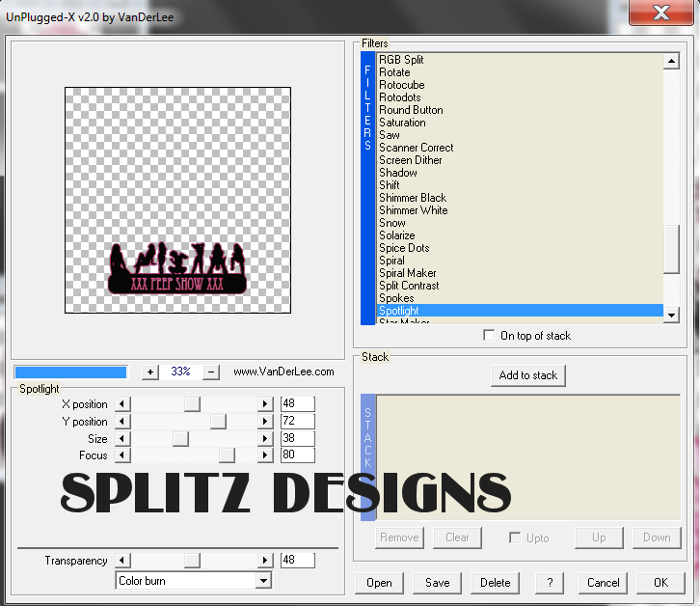Click the zoom in plus button
700x606 pixels.
[x=150, y=372]
